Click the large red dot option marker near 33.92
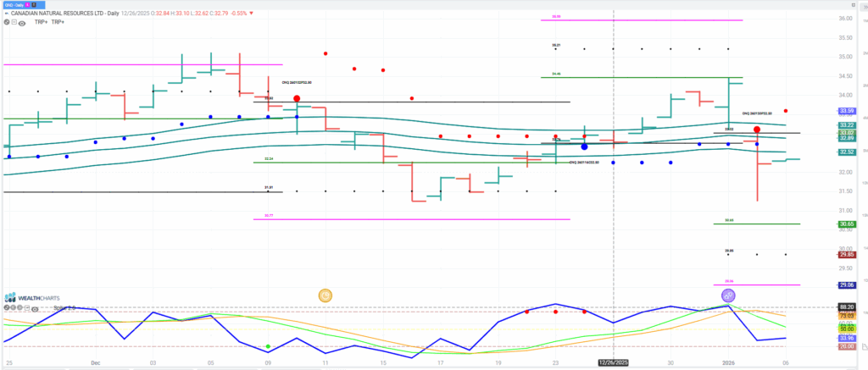 click(297, 98)
